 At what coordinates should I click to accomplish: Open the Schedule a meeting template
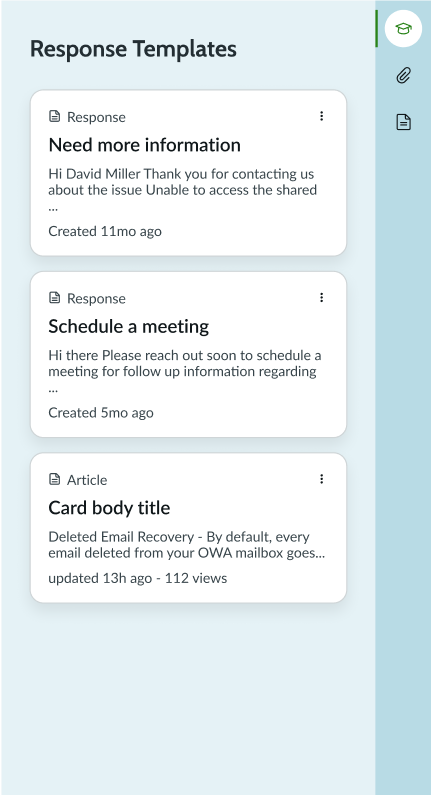click(x=129, y=327)
